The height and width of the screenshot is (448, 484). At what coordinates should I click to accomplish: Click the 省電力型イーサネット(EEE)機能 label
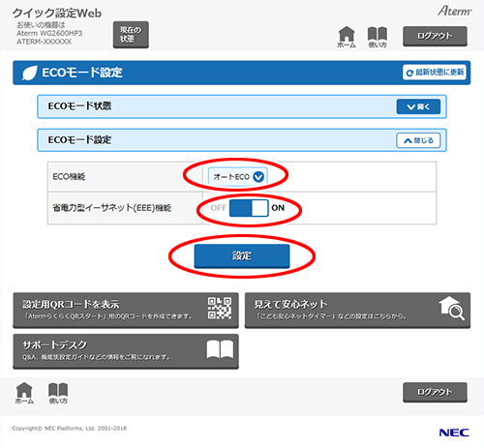(111, 208)
